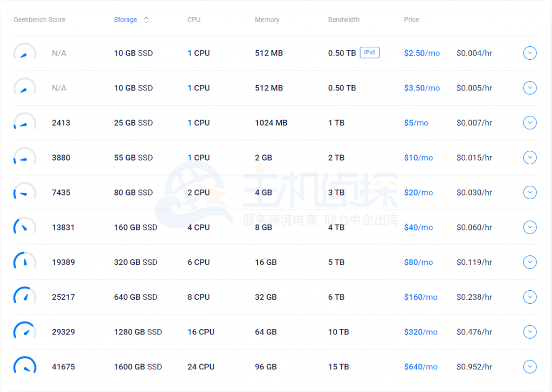Expand the $5/mo plan chevron
Image resolution: width=552 pixels, height=392 pixels.
(530, 123)
